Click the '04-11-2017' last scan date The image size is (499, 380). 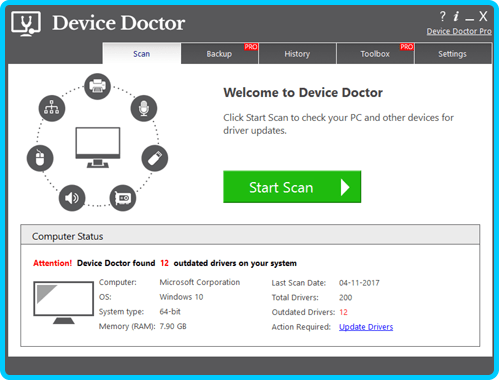(x=359, y=283)
